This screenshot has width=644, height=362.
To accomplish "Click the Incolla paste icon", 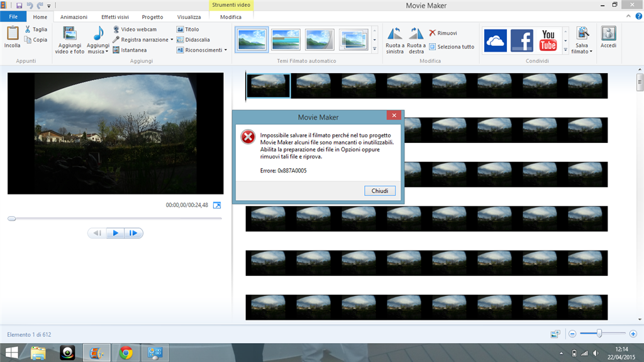I will coord(13,33).
